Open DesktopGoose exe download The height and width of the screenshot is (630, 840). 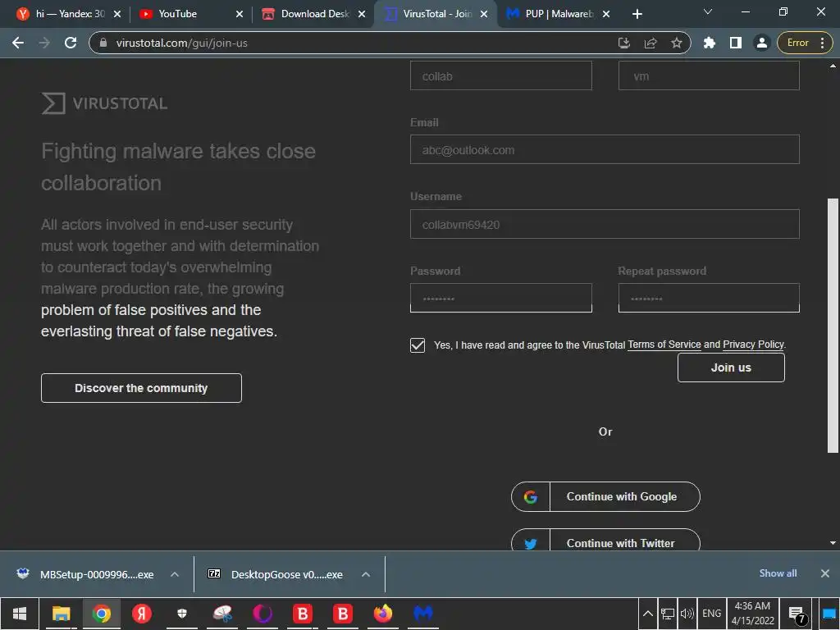point(276,574)
